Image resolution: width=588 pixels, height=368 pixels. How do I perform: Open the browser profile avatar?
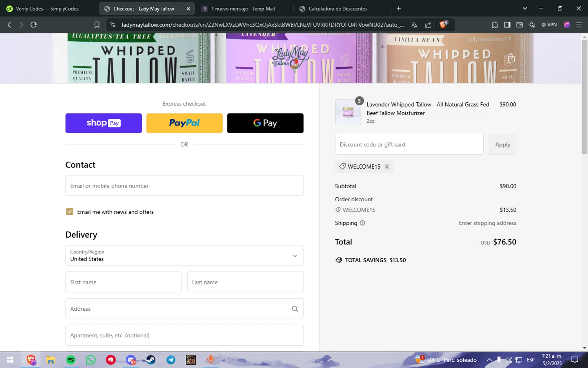(x=567, y=25)
